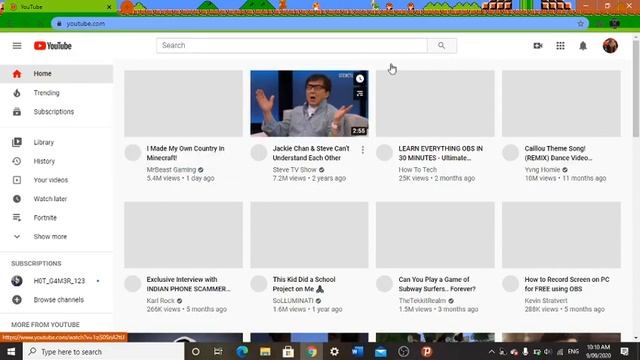Viewport: 640px width, 360px height.
Task: Open 'Jackie Chan & Steve Can't Understand' title
Action: [311, 153]
